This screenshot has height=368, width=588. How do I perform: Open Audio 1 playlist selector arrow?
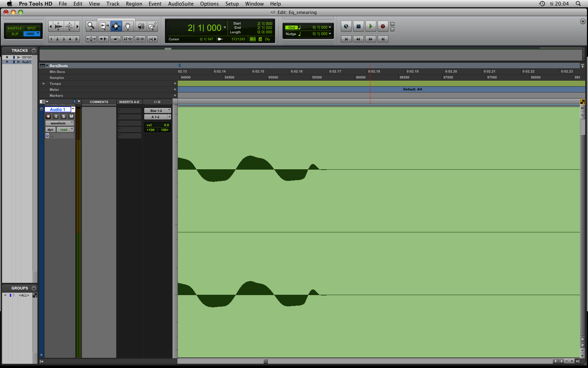(73, 109)
